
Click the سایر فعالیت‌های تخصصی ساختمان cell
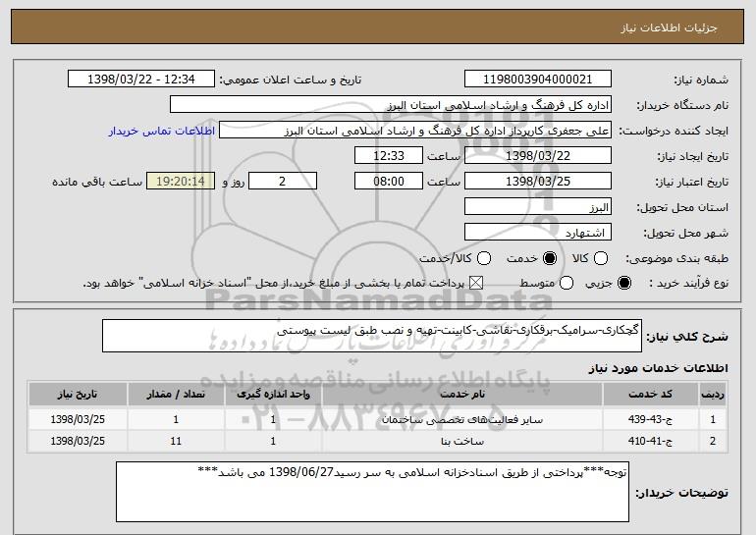461,419
